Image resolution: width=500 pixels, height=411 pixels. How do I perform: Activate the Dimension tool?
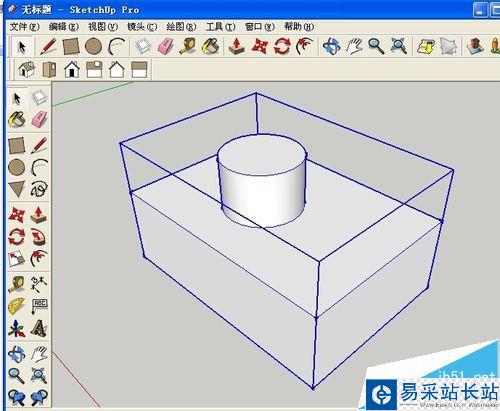coord(39,284)
